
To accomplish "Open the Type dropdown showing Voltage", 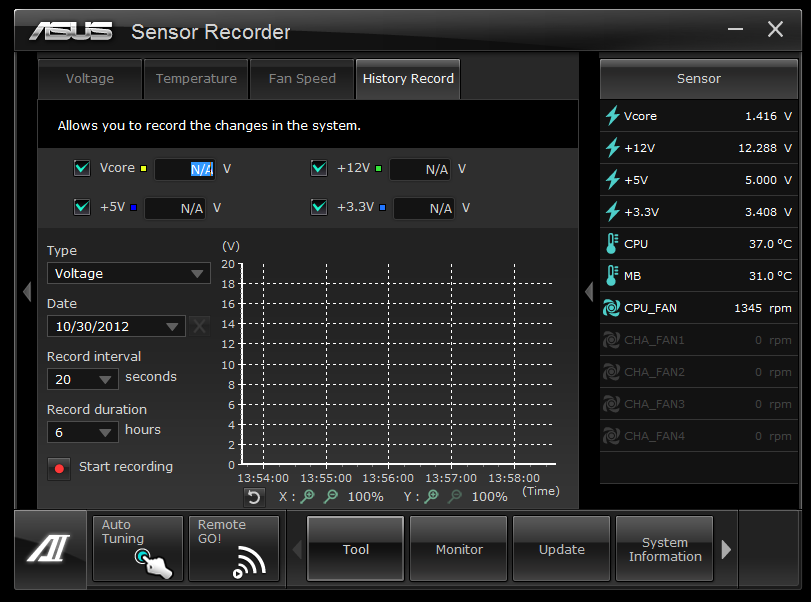I will pyautogui.click(x=128, y=273).
